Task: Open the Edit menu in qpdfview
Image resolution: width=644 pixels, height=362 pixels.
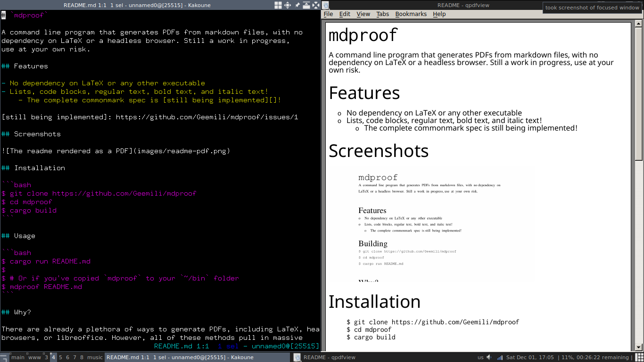Action: coord(345,14)
